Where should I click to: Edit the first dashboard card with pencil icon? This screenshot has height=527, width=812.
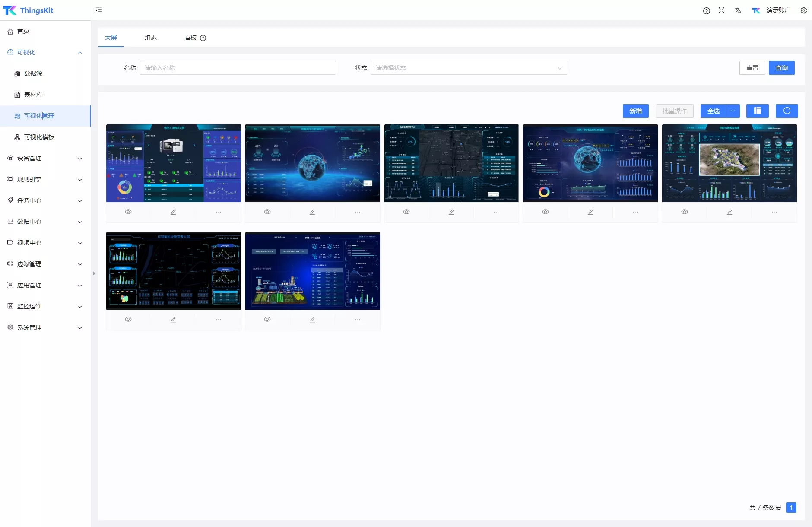pos(173,212)
